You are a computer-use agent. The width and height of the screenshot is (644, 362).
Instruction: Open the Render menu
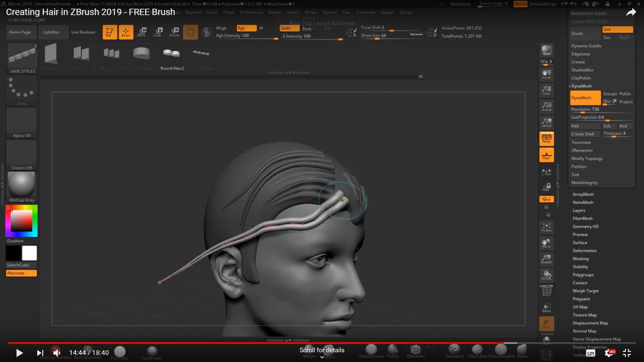pos(275,12)
